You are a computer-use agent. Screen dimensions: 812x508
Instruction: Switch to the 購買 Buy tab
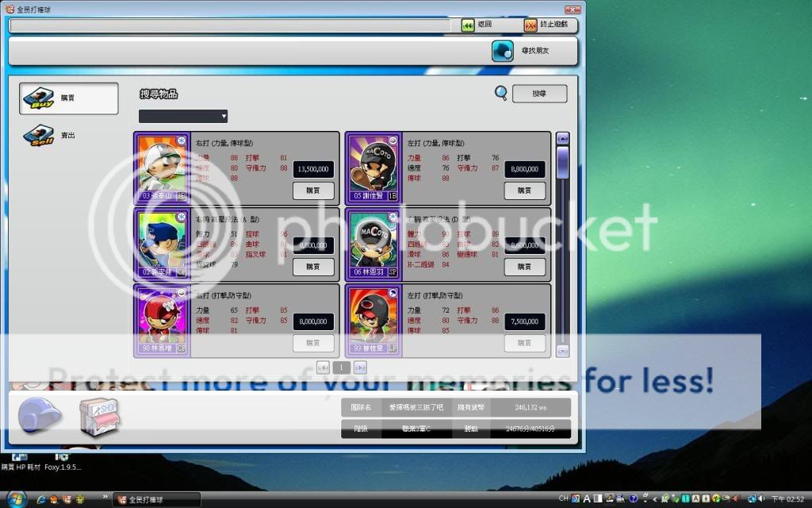point(68,98)
